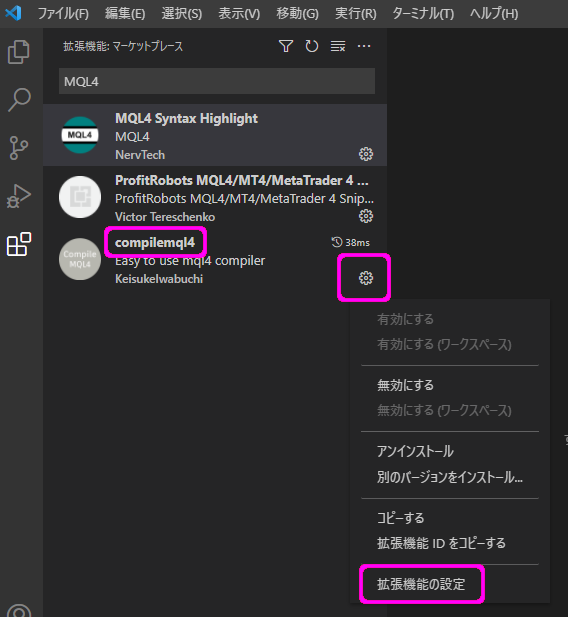Select アンインストール in the context menu

coord(415,451)
